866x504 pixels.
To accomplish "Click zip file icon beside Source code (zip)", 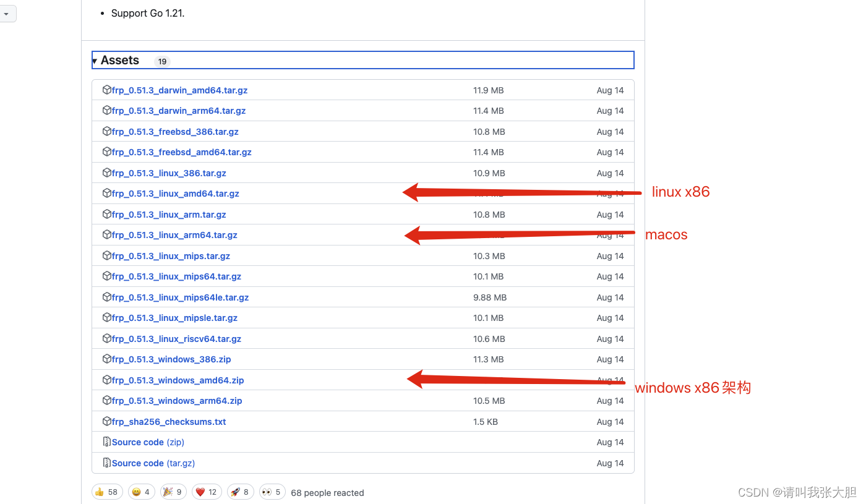I will [x=107, y=442].
